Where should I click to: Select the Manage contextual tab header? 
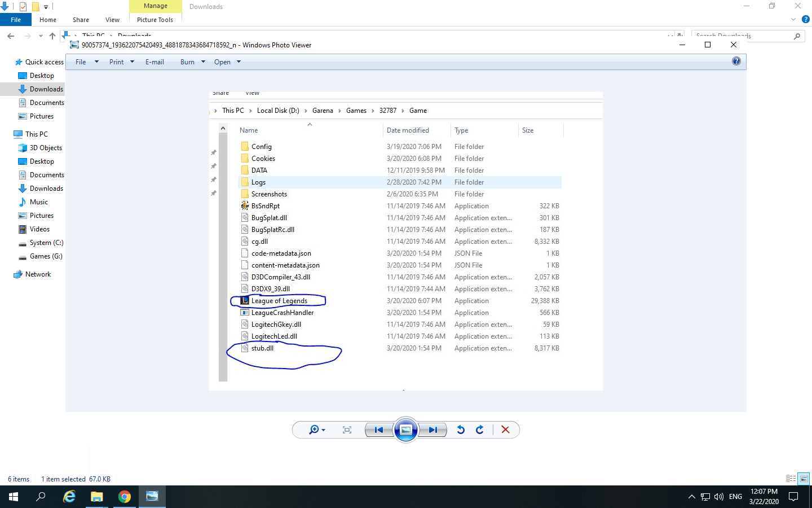click(156, 6)
